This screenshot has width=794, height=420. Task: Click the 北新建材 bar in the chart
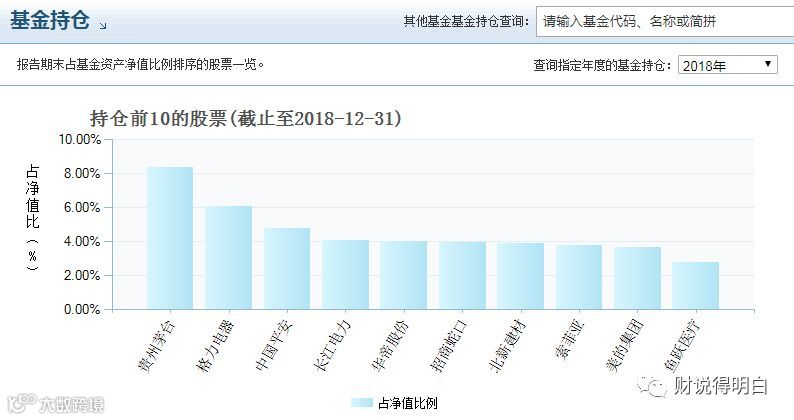click(x=521, y=276)
